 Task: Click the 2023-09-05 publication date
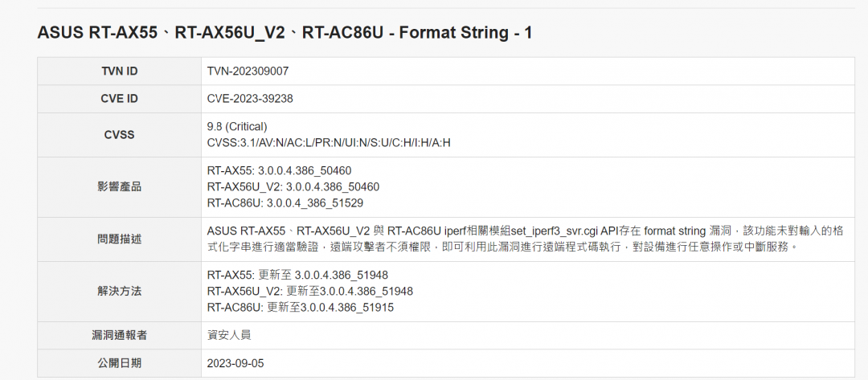[235, 363]
